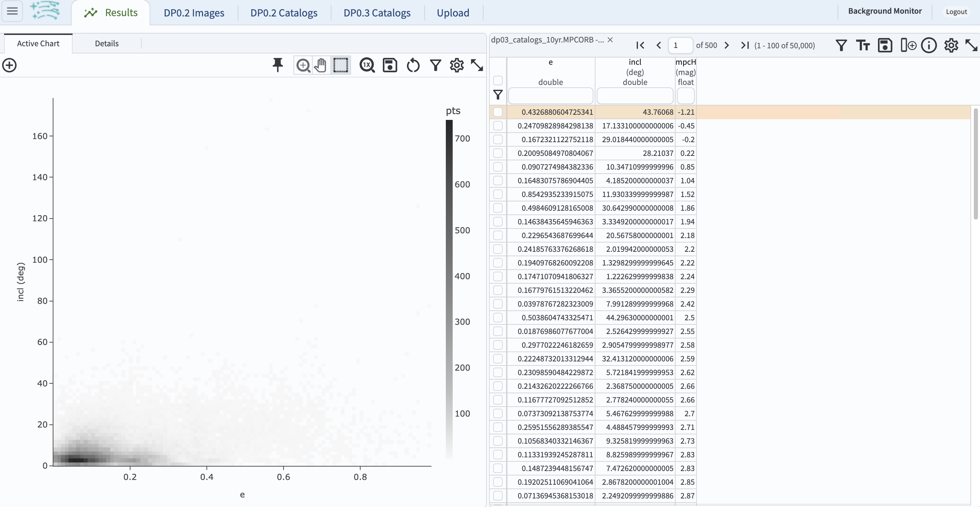Image resolution: width=980 pixels, height=507 pixels.
Task: Check row with incl 29.018440000000005
Action: [498, 139]
